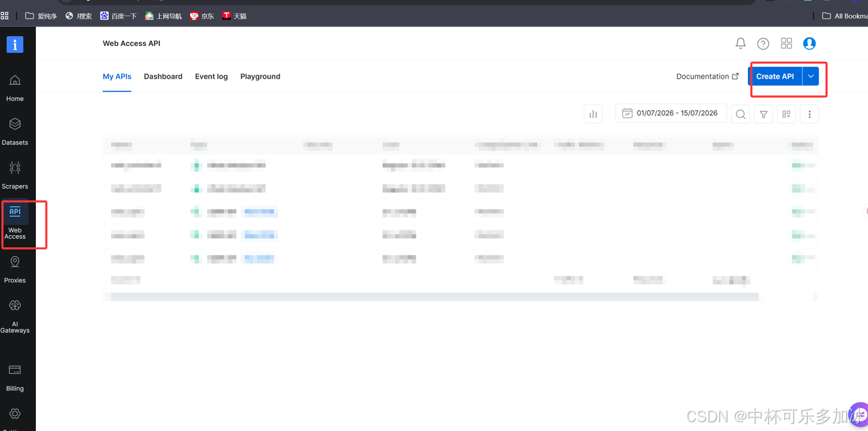Open the 天猫 bookmark
Screen dimensions: 868x431
pos(235,16)
